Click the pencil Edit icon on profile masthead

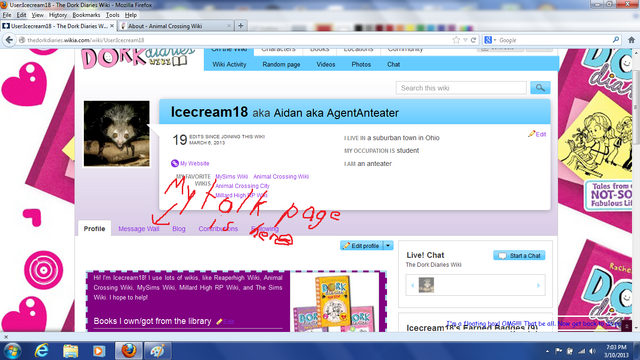(x=531, y=134)
